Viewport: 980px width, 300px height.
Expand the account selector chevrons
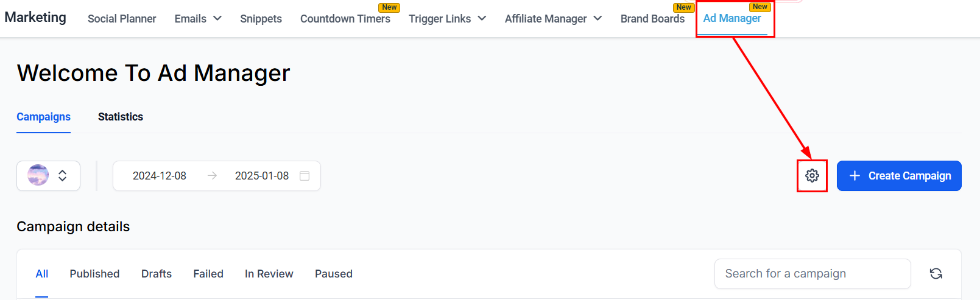[62, 176]
